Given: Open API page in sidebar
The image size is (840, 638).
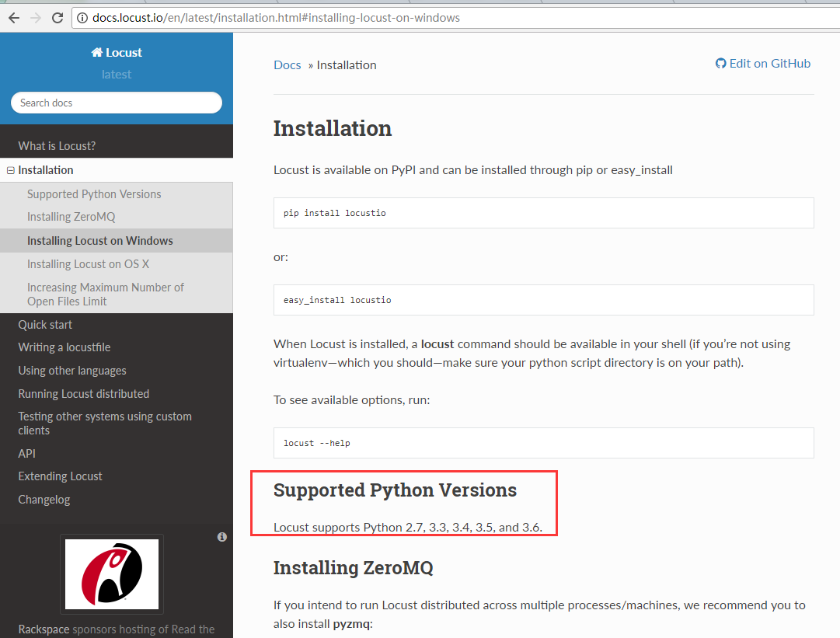Looking at the screenshot, I should pyautogui.click(x=26, y=454).
